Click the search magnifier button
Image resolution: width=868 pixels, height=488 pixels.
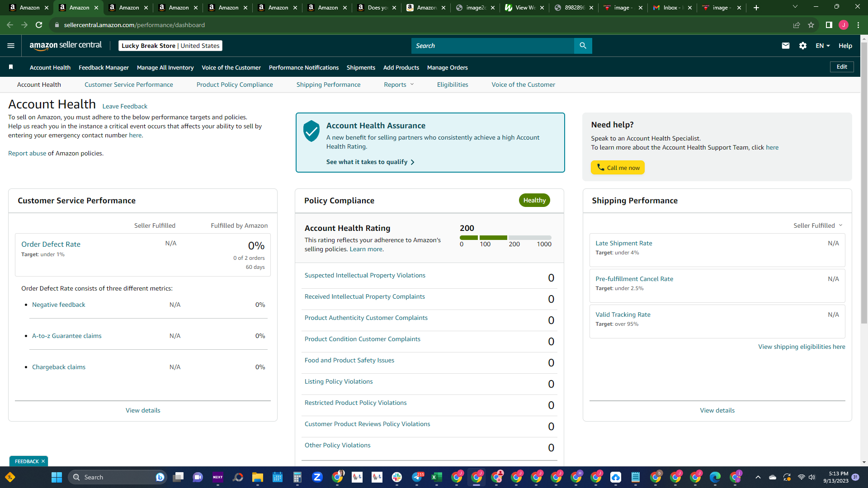(583, 46)
